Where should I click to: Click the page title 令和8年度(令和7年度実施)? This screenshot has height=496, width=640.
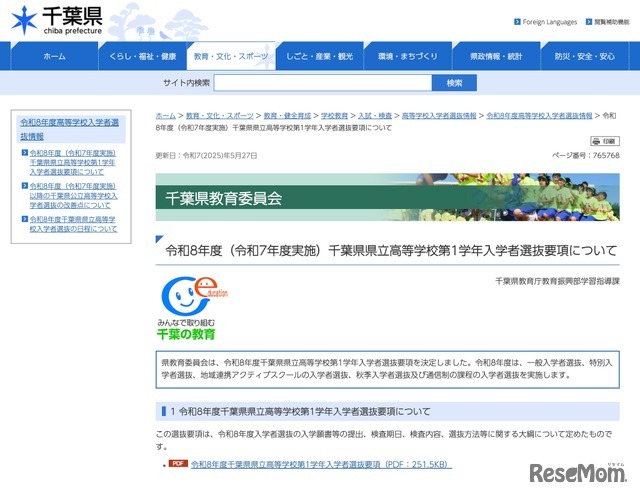pos(391,250)
